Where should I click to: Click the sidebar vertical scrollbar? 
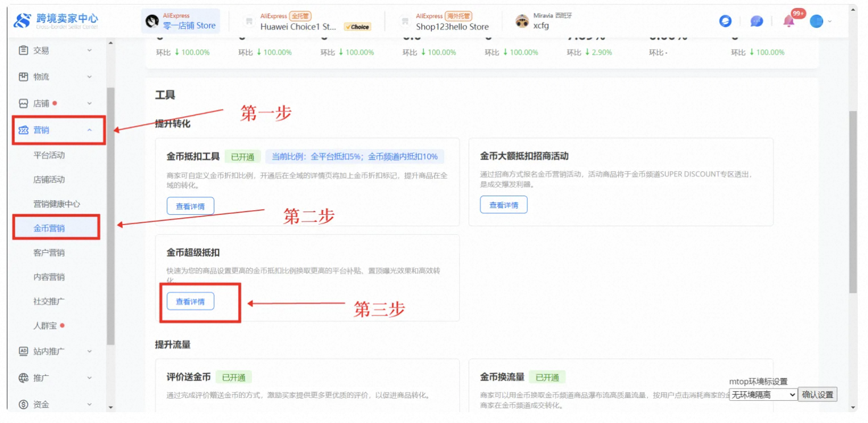(110, 216)
